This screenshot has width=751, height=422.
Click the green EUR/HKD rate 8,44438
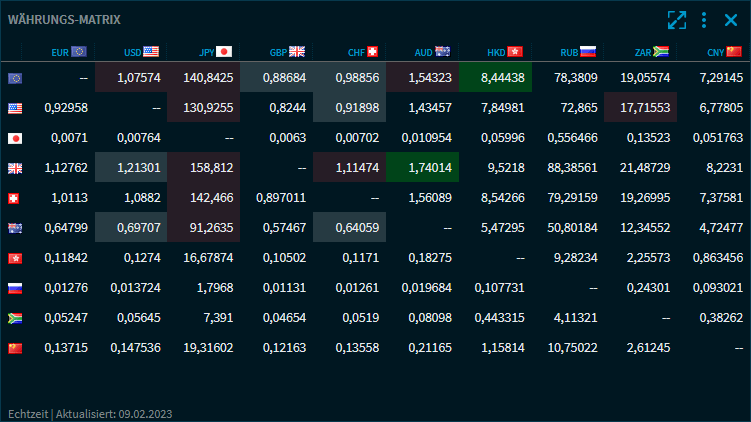click(496, 77)
